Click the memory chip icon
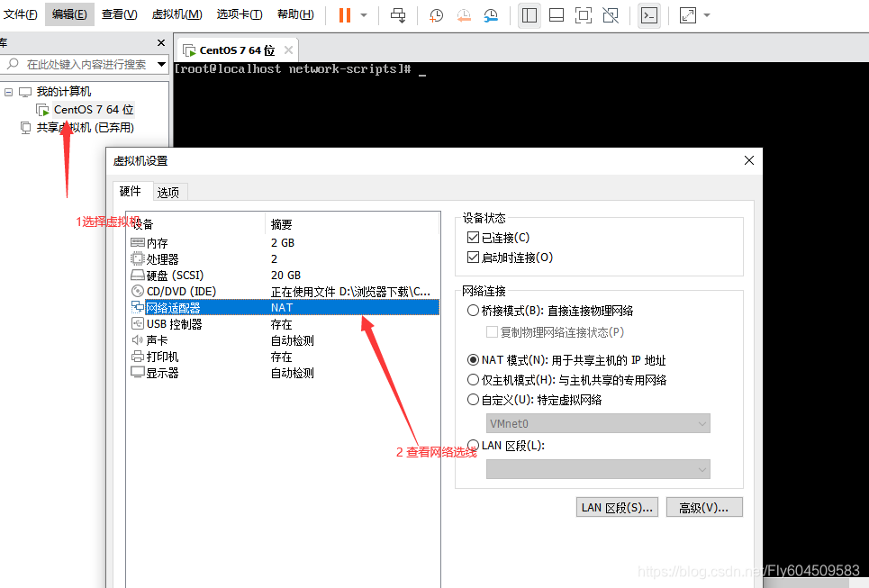 tap(138, 242)
